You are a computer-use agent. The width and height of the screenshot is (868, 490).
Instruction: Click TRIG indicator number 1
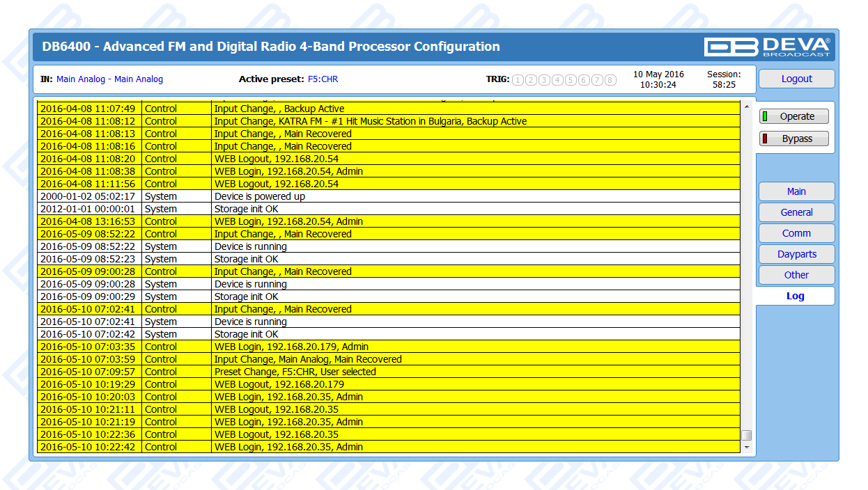tap(518, 80)
